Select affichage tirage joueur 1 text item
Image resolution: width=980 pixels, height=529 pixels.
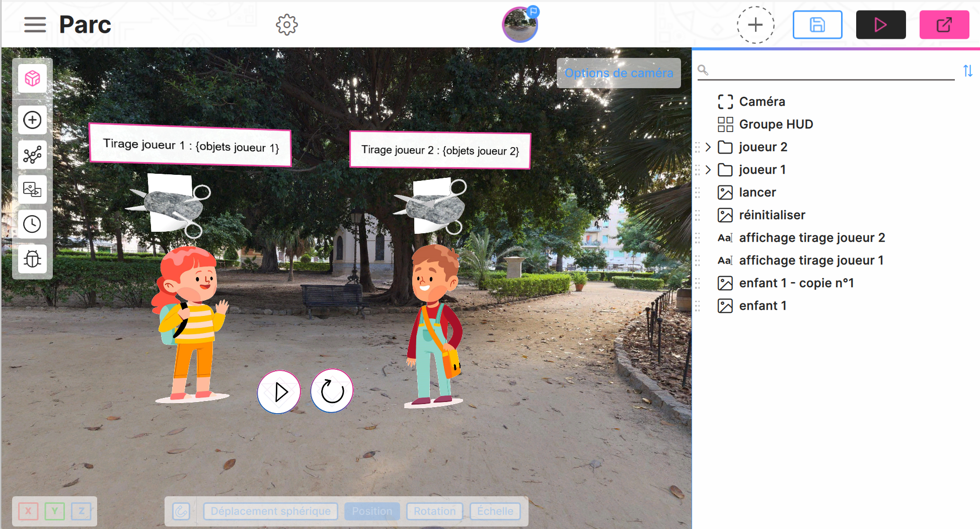pyautogui.click(x=811, y=260)
